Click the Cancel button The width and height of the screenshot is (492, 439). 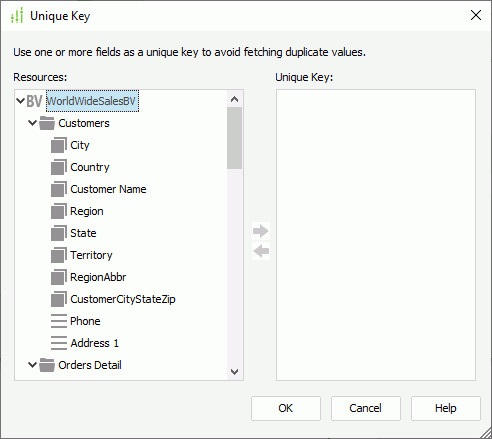[x=366, y=408]
